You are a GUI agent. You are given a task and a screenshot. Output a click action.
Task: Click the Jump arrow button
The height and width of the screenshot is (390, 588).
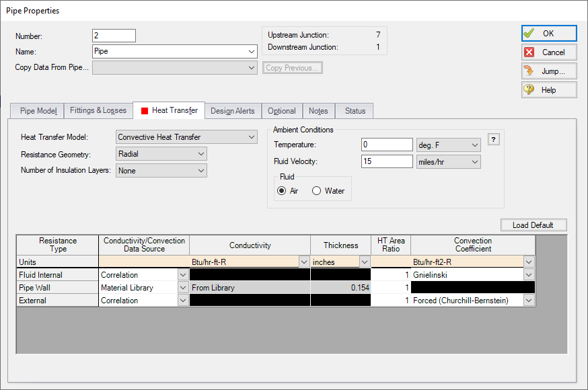point(548,71)
